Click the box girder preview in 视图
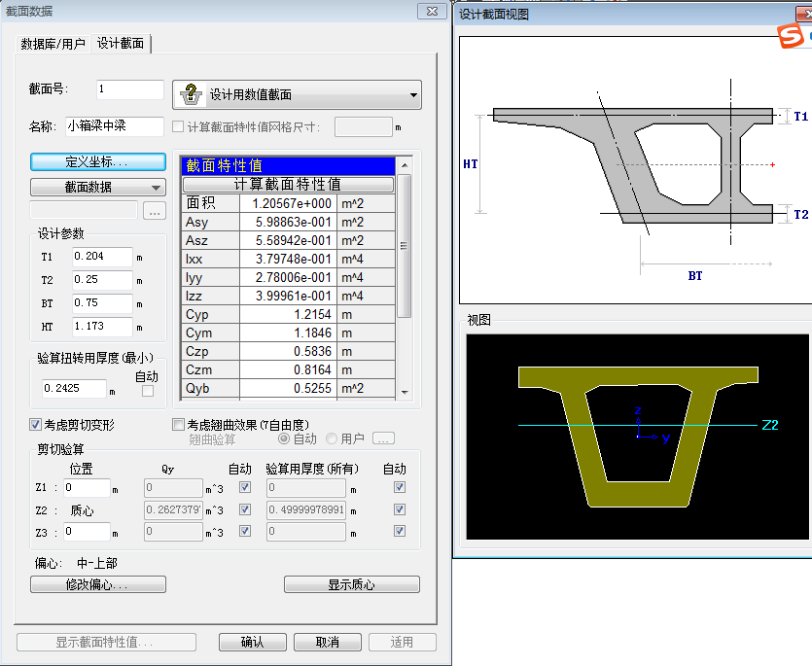 636,435
